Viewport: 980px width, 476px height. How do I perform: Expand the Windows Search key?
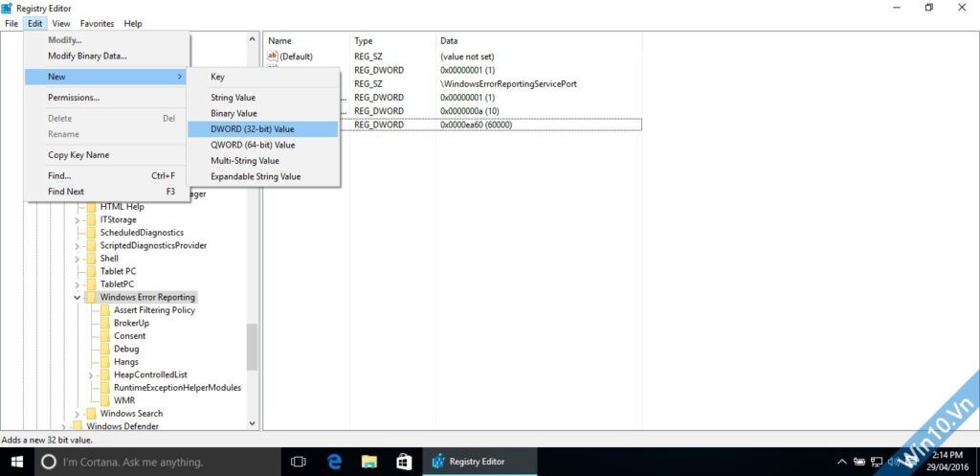pos(77,414)
